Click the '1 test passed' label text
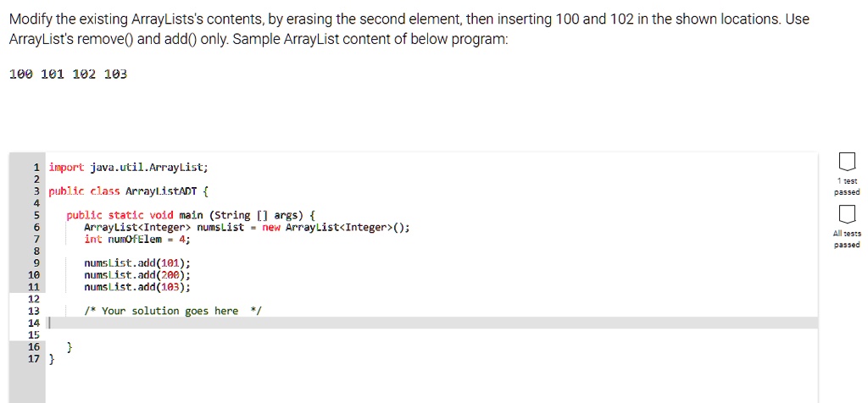Viewport: 868px width, 403px height. point(847,186)
